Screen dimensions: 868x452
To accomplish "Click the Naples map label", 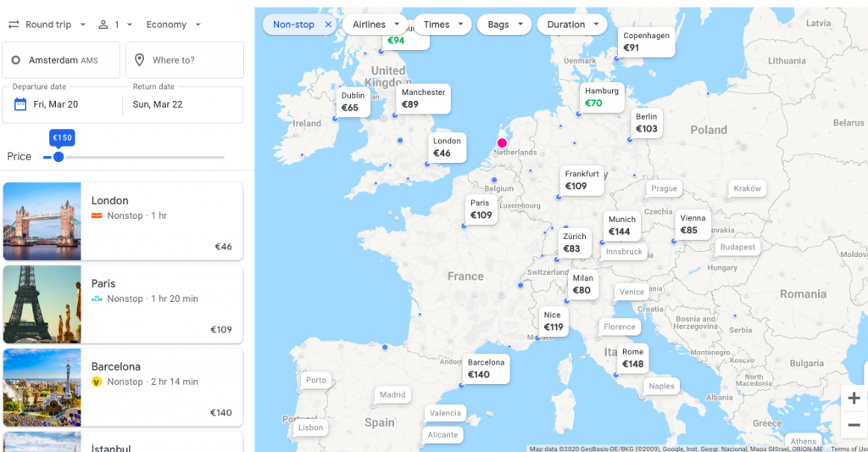I will pos(661,386).
